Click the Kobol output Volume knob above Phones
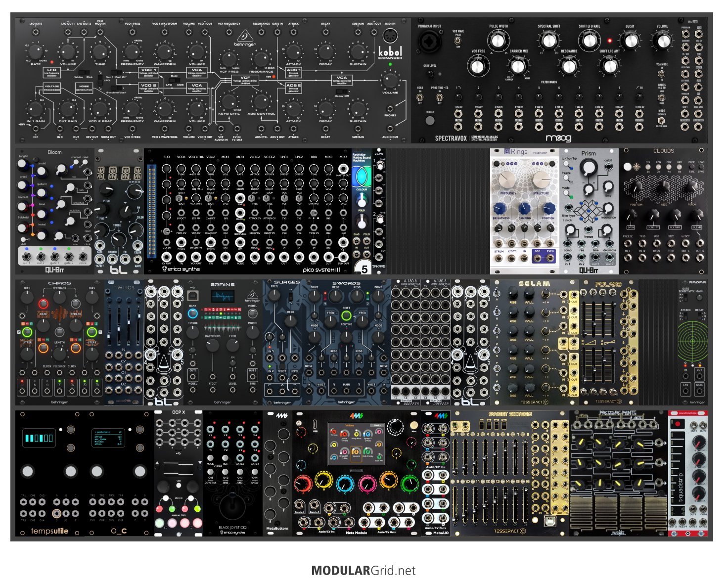728x581 pixels. click(390, 80)
